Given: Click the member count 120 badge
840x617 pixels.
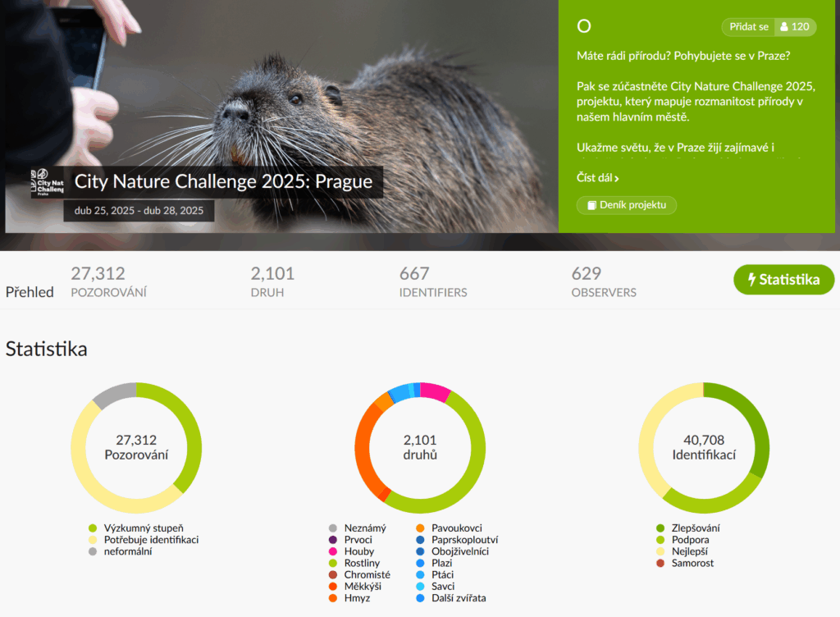Looking at the screenshot, I should [796, 27].
